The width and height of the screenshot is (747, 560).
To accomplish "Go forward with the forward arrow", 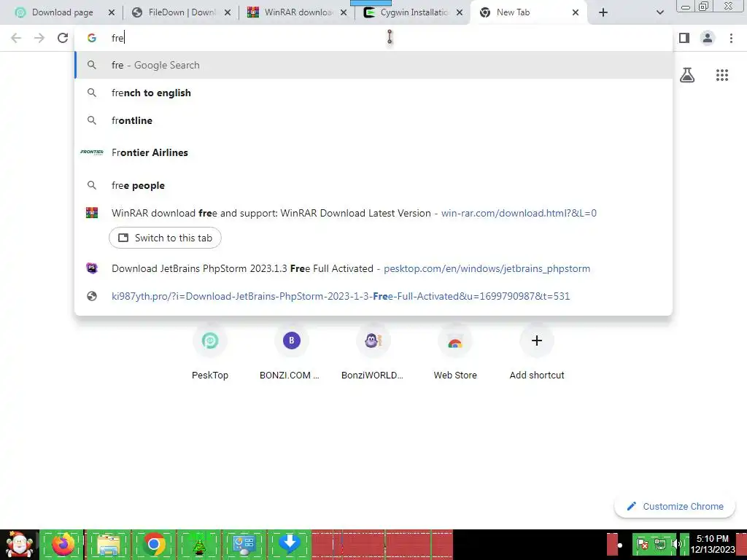I will (39, 38).
